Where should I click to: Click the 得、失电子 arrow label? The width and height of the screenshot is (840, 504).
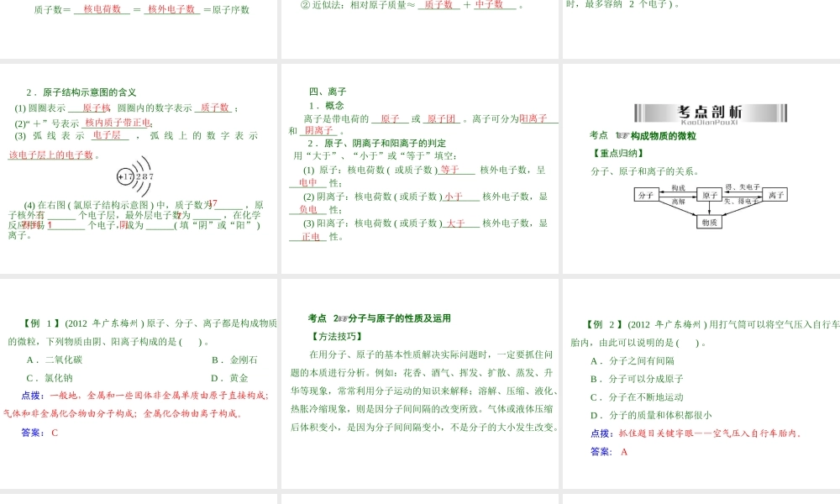tap(743, 187)
